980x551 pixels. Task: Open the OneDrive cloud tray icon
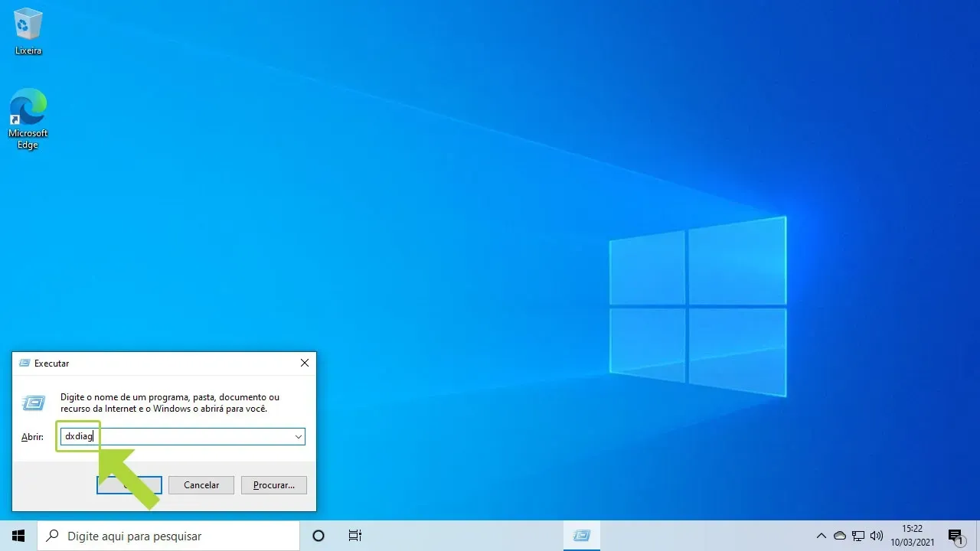(x=840, y=536)
